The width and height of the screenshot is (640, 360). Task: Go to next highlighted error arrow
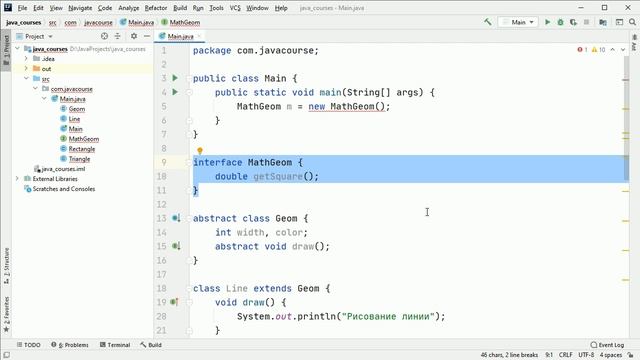623,50
